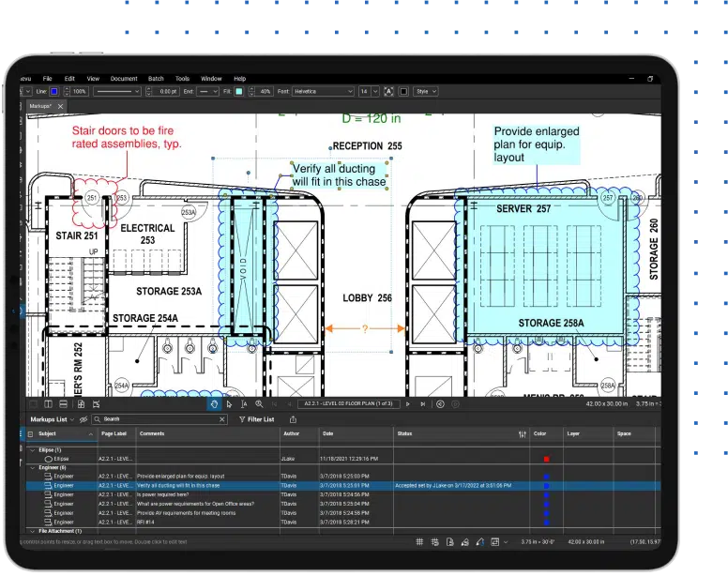This screenshot has width=728, height=576.
Task: Select the Pan hand tool
Action: click(x=215, y=403)
